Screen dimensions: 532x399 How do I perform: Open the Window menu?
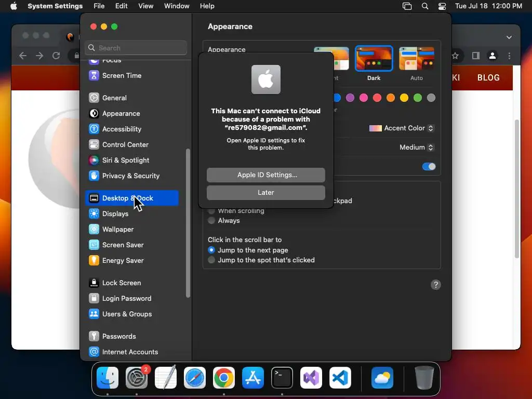coord(177,6)
